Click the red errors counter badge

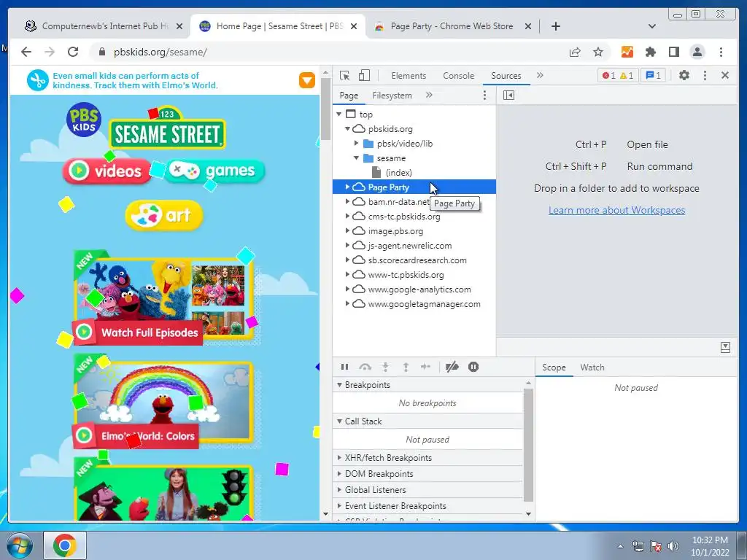[608, 75]
